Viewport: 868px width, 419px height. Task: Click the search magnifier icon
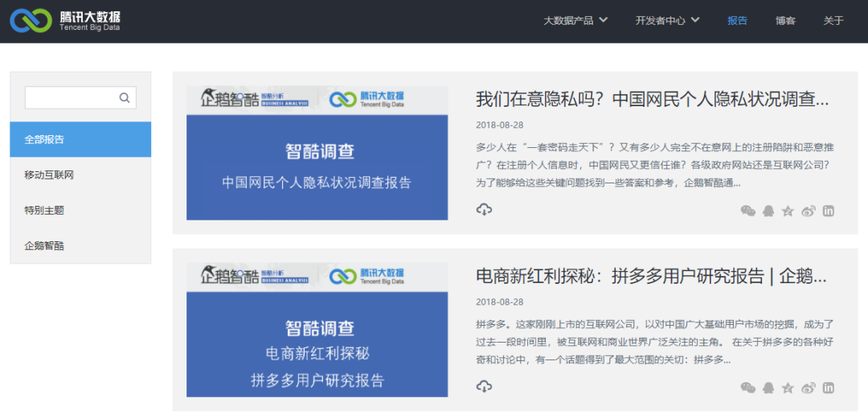click(125, 98)
